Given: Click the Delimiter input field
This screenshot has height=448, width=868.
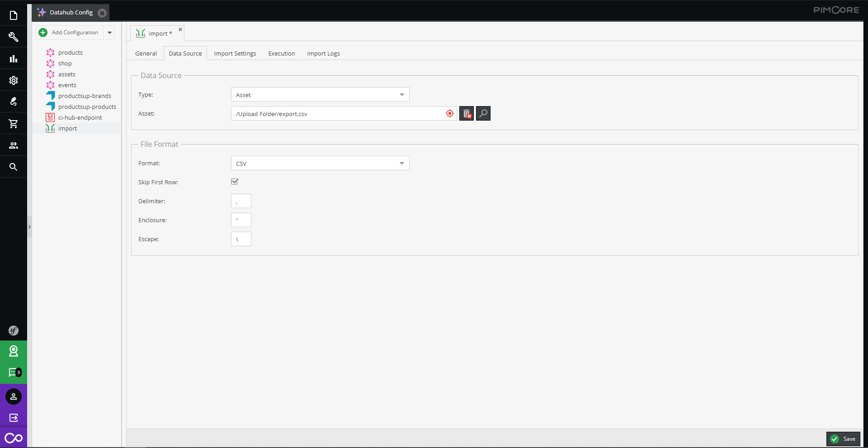Looking at the screenshot, I should [x=241, y=201].
